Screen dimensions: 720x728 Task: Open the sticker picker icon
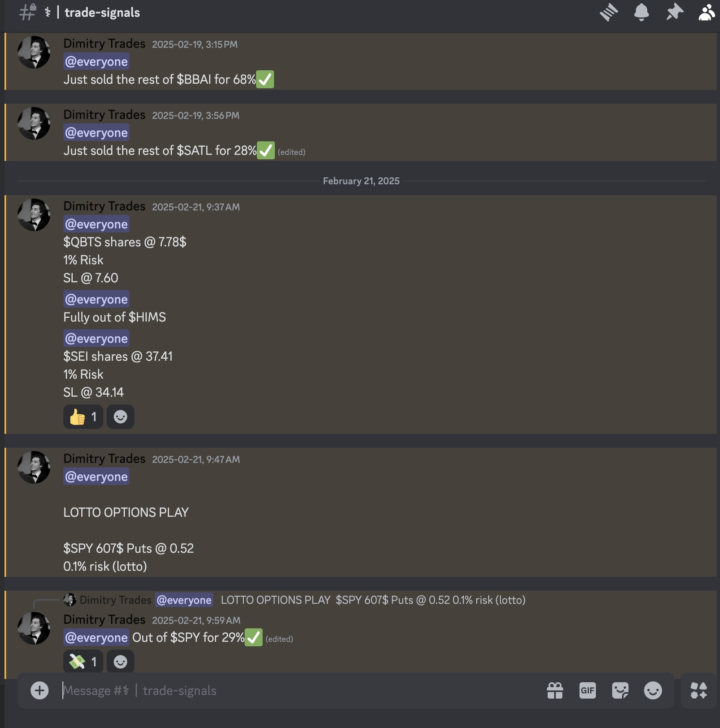[620, 690]
